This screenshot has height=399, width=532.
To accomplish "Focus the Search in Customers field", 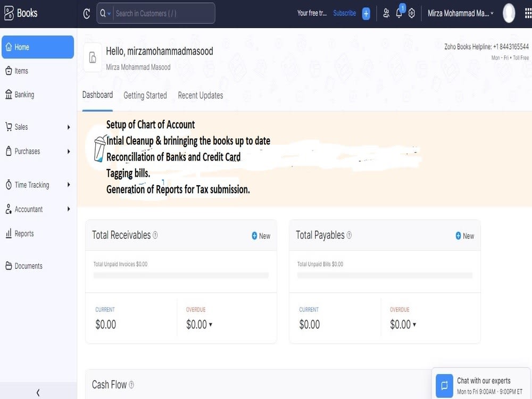I will (163, 14).
